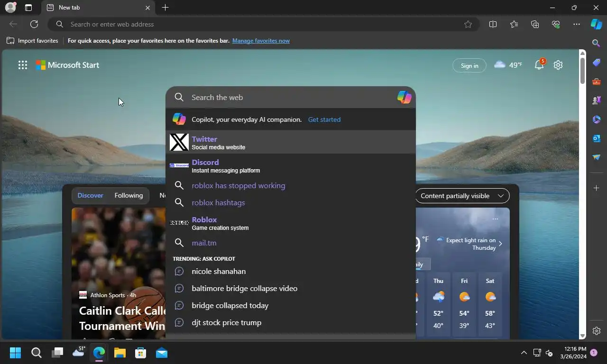Open taskbar clock showing 12:16 PM
This screenshot has width=607, height=364.
coord(573,353)
